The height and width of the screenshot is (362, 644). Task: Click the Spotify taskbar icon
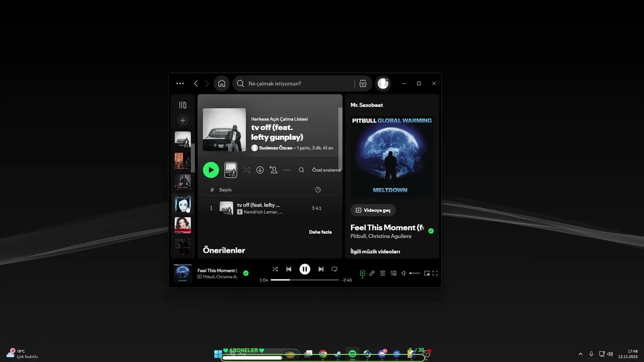tap(352, 354)
